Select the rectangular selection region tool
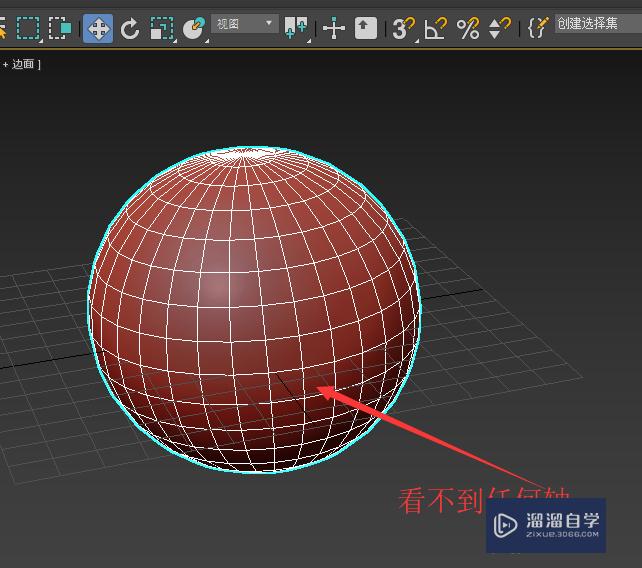This screenshot has height=568, width=642. (28, 28)
